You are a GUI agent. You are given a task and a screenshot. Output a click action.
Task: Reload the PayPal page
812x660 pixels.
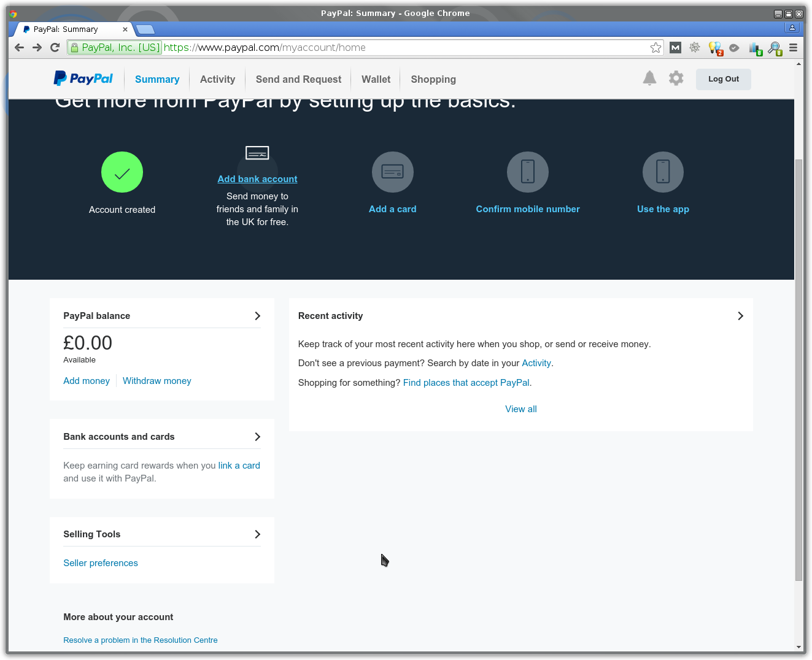pyautogui.click(x=55, y=47)
